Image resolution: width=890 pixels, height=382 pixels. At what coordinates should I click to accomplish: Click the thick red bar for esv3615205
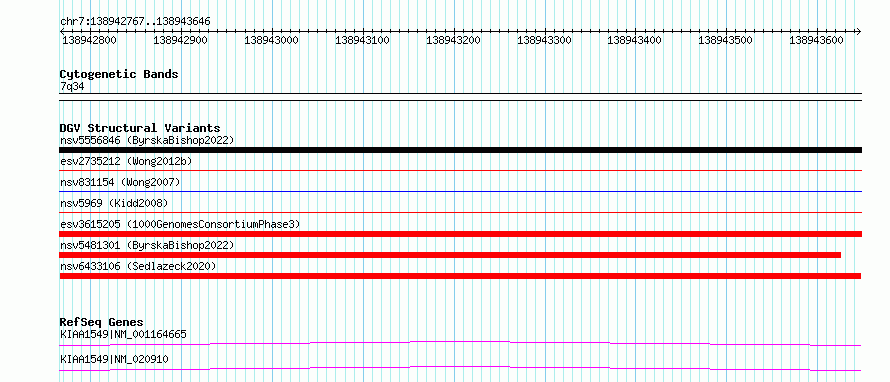(x=460, y=234)
